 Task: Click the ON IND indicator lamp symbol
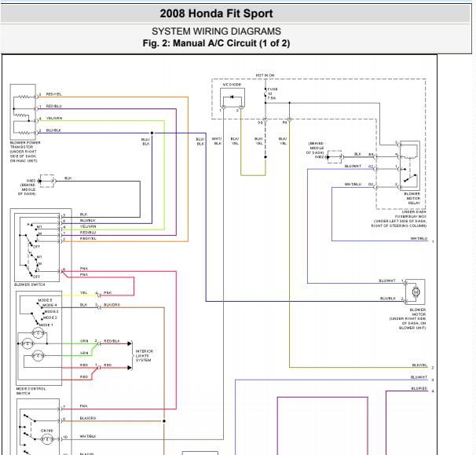click(x=47, y=439)
